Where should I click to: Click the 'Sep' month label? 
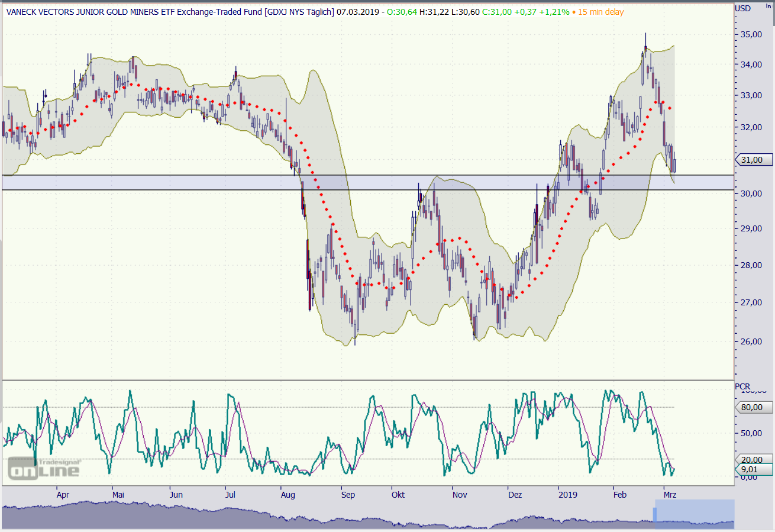click(348, 495)
